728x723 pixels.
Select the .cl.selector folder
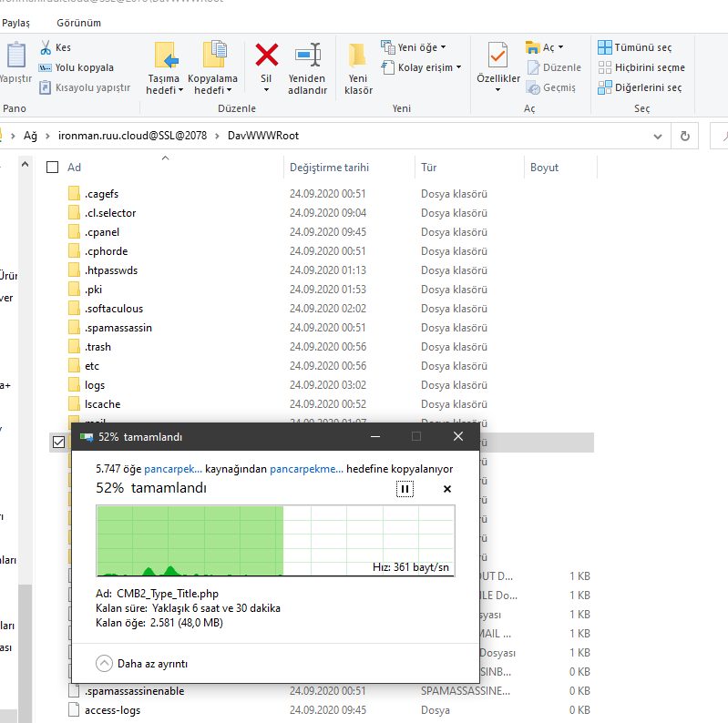[x=110, y=213]
